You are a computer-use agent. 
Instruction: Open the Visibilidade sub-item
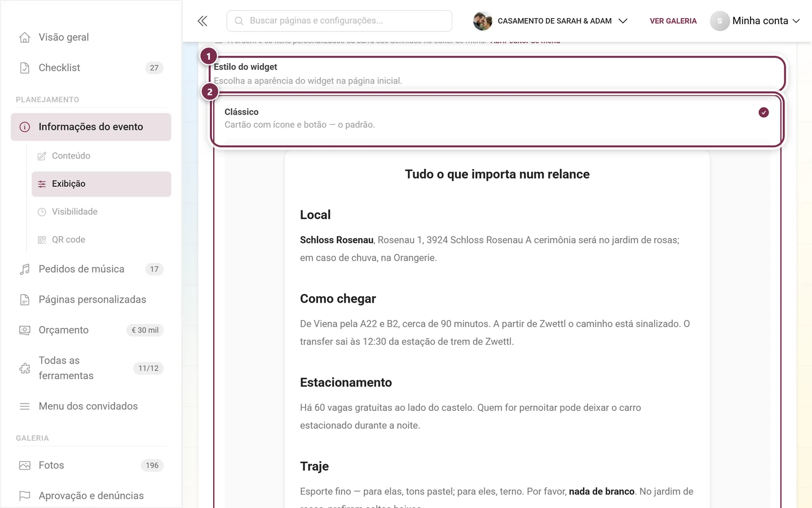101,212
